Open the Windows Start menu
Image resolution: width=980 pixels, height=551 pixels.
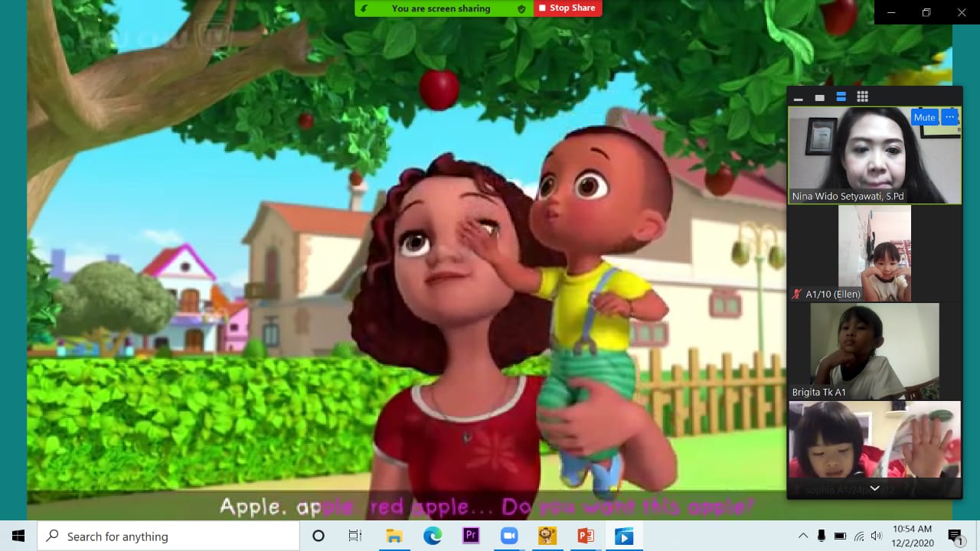click(18, 536)
